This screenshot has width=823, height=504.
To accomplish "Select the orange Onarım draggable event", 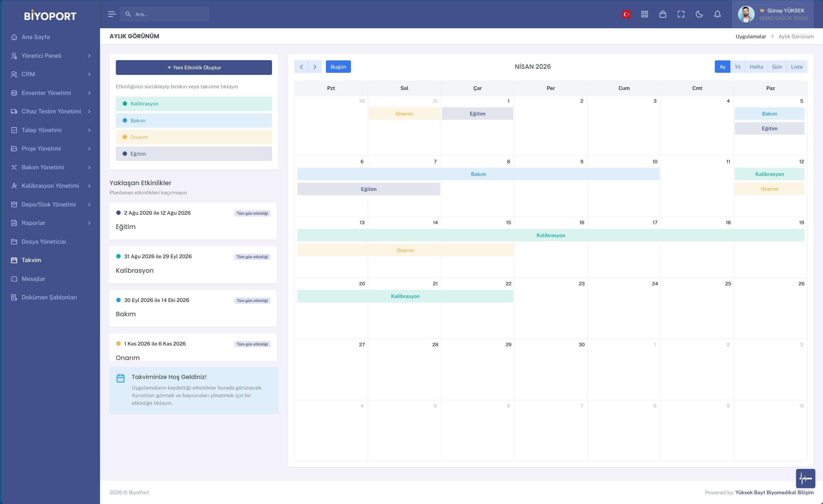I will coord(194,137).
